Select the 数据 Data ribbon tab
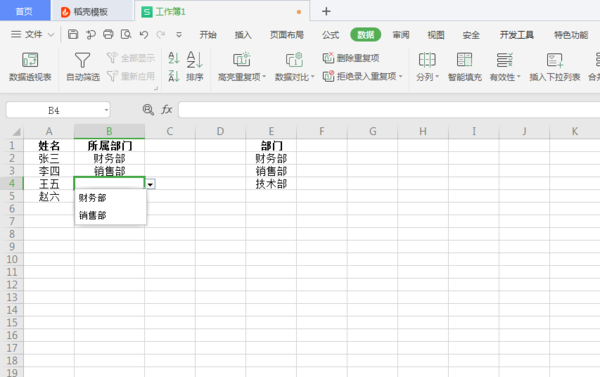Screen dimensions: 600x377 pyautogui.click(x=365, y=35)
